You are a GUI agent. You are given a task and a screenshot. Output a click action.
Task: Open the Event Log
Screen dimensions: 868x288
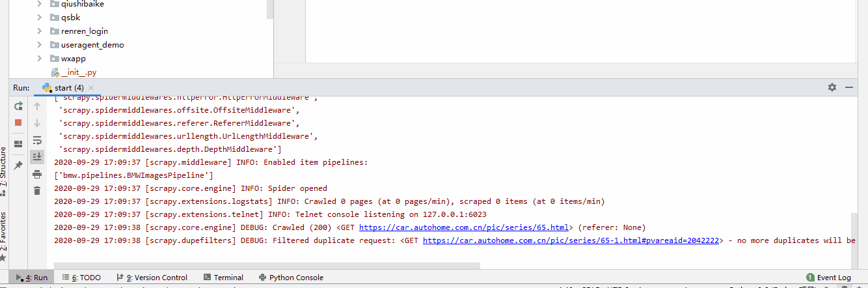tap(828, 277)
